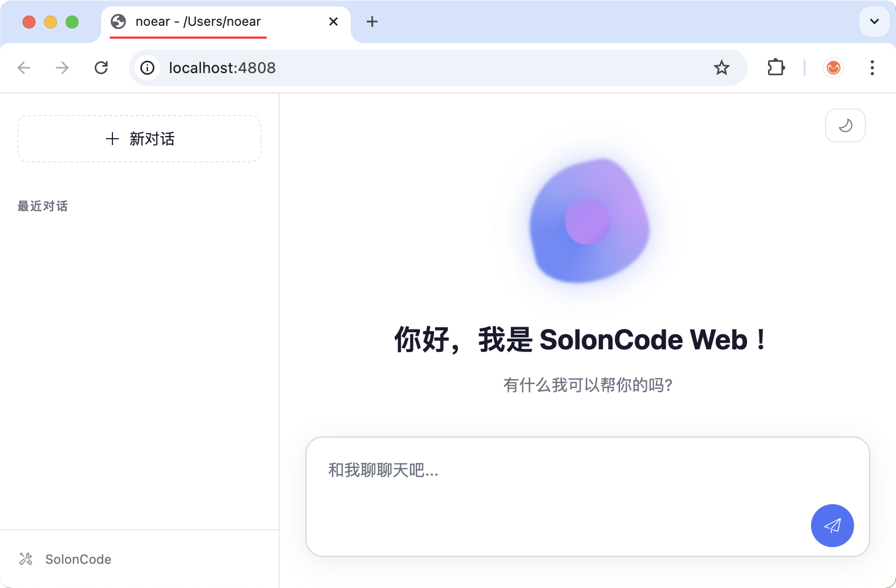The height and width of the screenshot is (588, 896).
Task: Open the Chrome three-dot menu
Action: (x=872, y=68)
